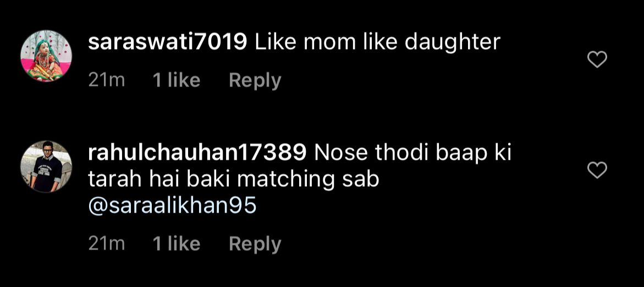Reply to the 'Like mom like daughter' comment
The width and height of the screenshot is (644, 287).
(255, 80)
